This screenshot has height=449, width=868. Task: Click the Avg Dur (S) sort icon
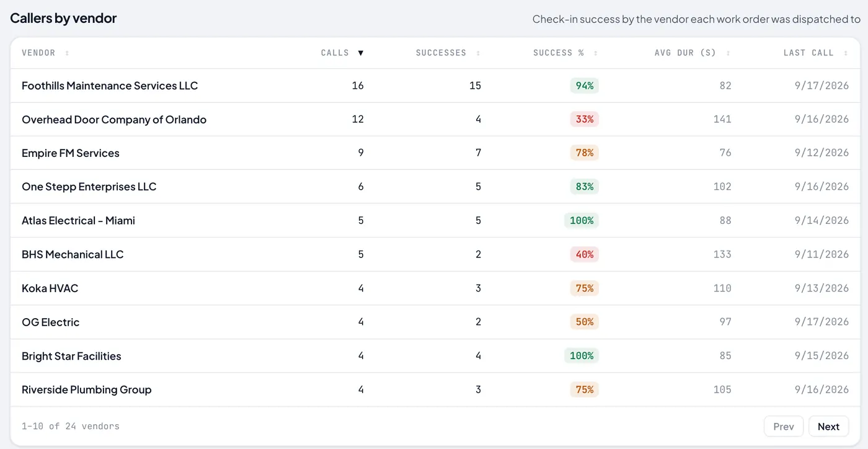[x=728, y=53]
